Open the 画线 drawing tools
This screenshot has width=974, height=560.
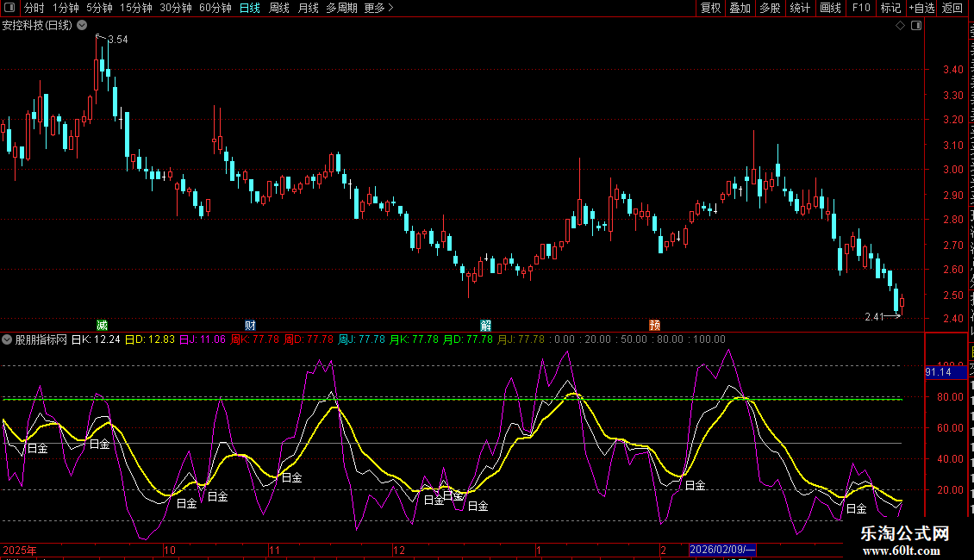point(830,8)
